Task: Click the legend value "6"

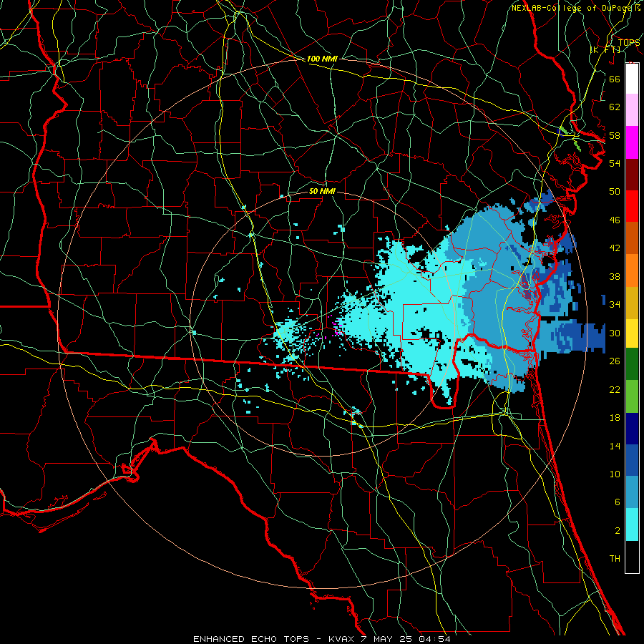Action: [x=617, y=502]
